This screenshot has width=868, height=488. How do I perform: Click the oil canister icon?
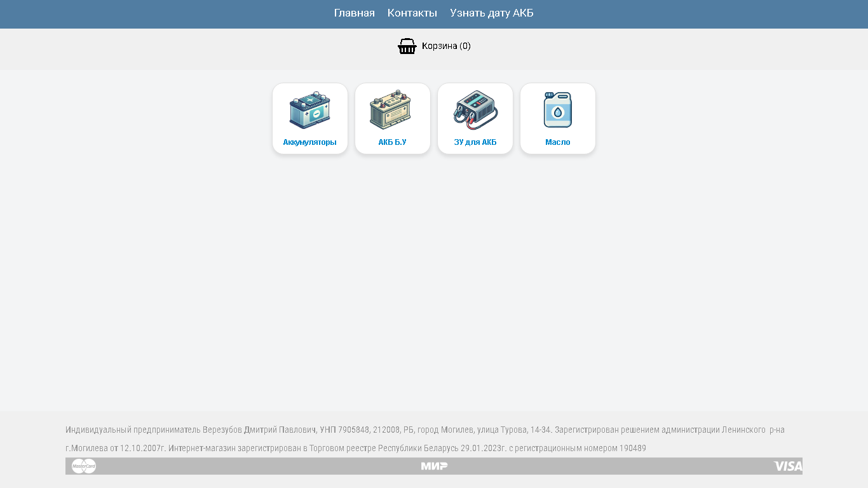click(x=558, y=110)
